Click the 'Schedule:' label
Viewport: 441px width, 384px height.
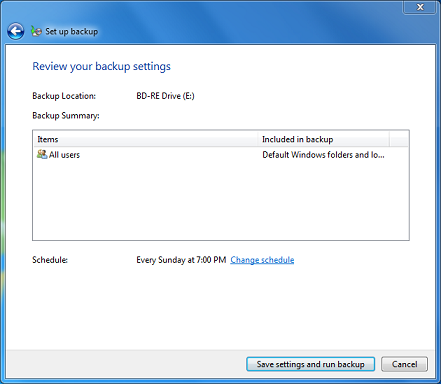pyautogui.click(x=50, y=260)
